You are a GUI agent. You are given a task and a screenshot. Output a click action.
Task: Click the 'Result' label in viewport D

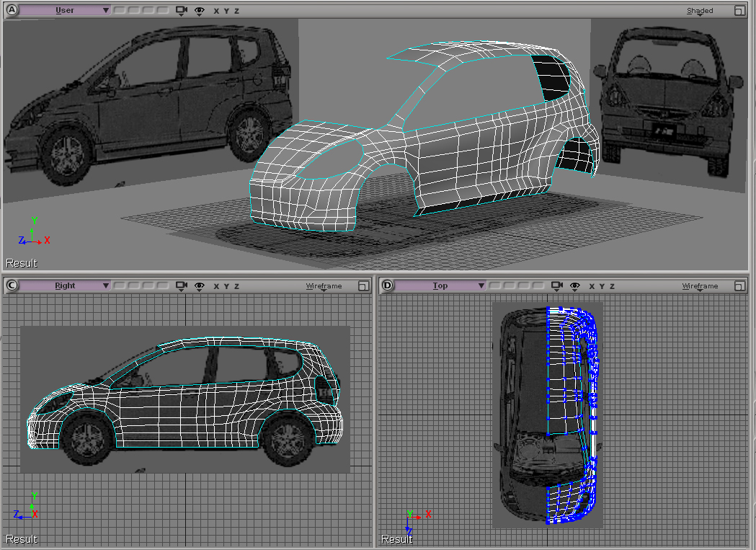pos(397,539)
